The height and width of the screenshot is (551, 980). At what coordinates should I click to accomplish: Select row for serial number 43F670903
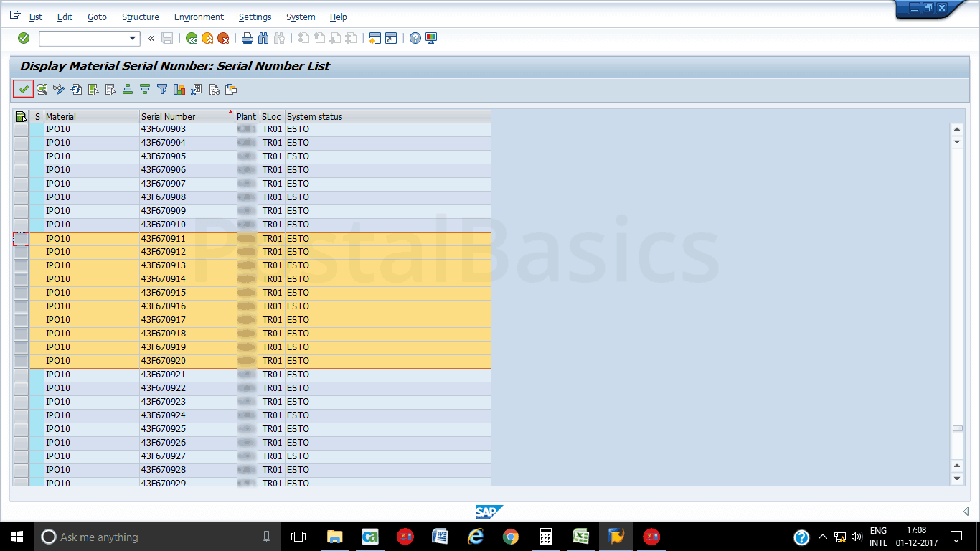pos(21,129)
